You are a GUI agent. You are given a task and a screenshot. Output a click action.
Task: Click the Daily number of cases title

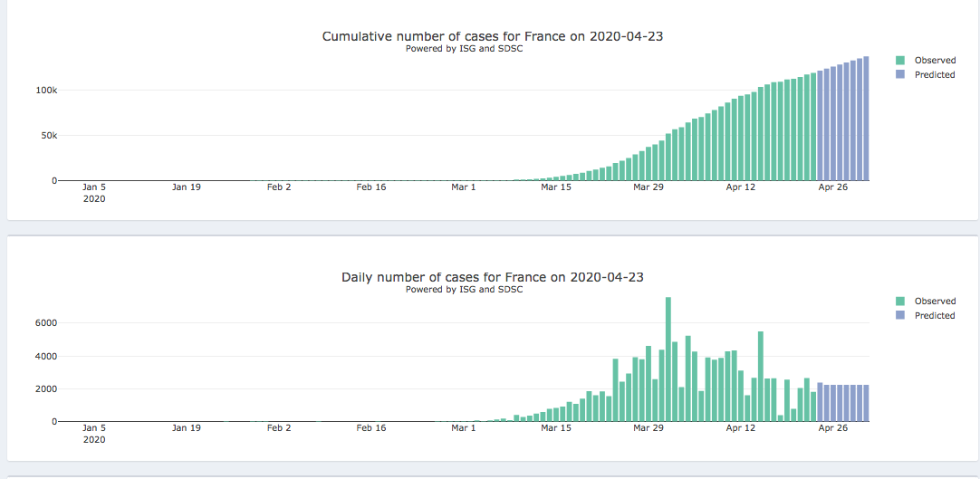pos(492,277)
